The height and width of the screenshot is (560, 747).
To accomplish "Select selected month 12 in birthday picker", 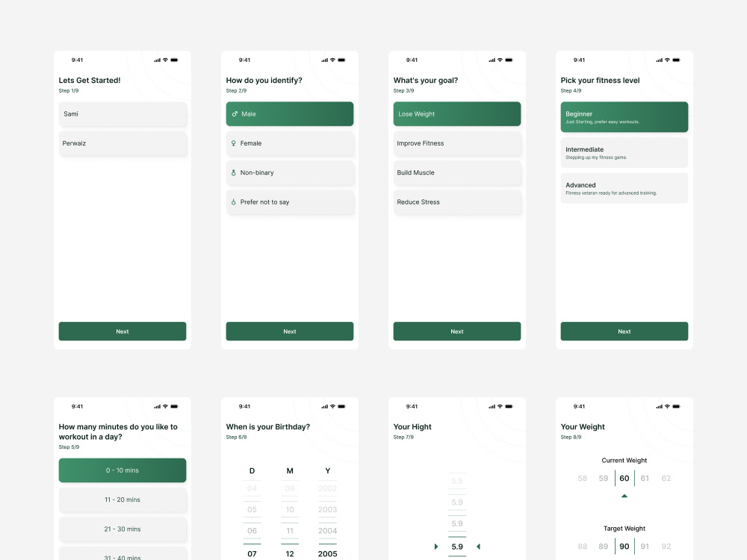I will 290,554.
